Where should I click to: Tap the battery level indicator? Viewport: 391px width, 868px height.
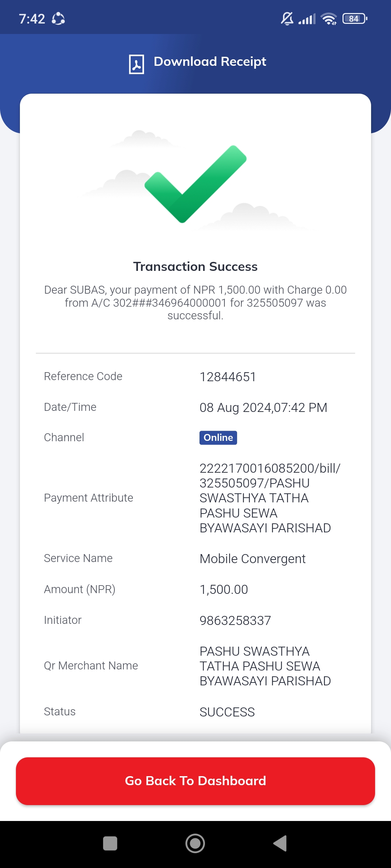tap(355, 18)
